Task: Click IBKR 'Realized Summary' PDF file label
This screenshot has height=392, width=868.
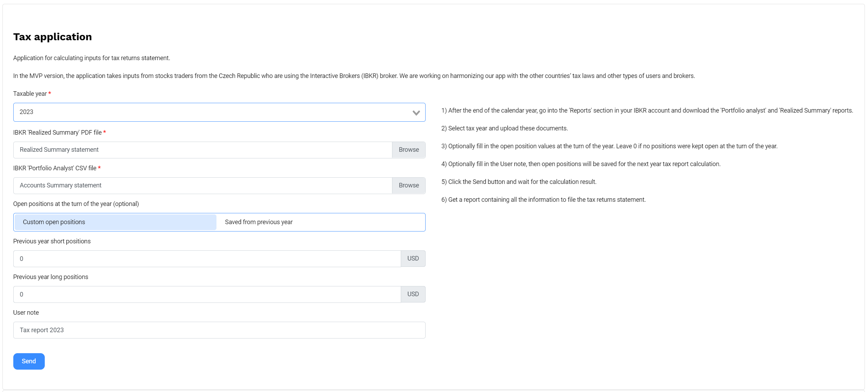Action: pyautogui.click(x=57, y=133)
